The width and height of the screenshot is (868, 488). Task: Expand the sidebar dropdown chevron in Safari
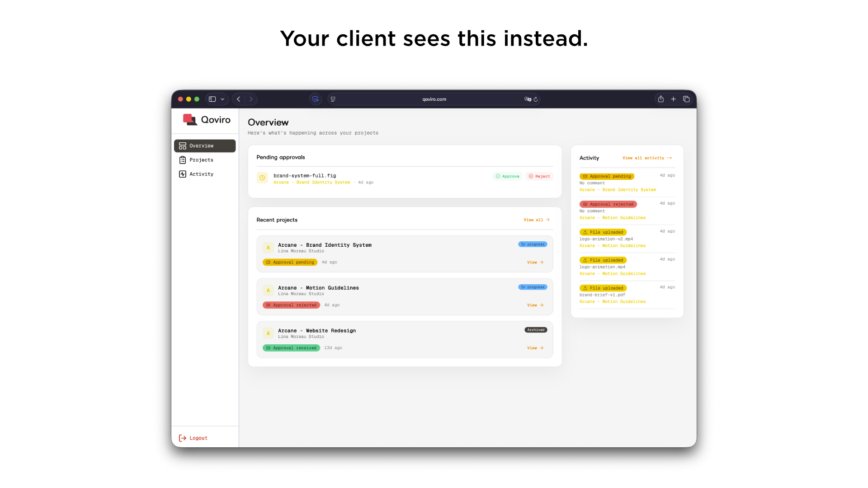click(222, 99)
